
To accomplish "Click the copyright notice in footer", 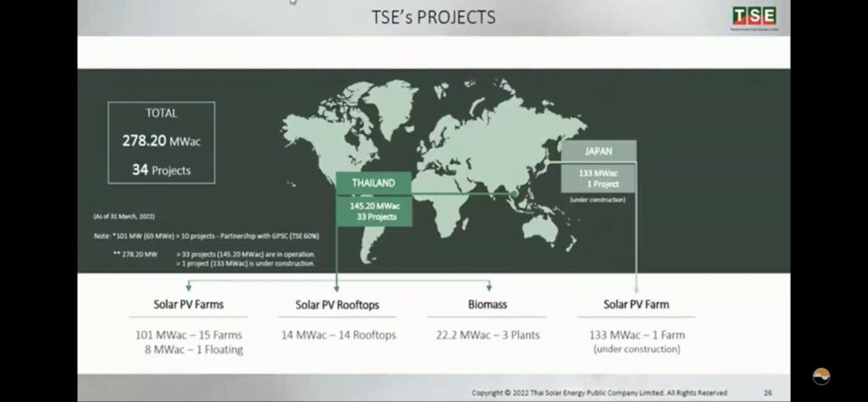I will pyautogui.click(x=599, y=393).
